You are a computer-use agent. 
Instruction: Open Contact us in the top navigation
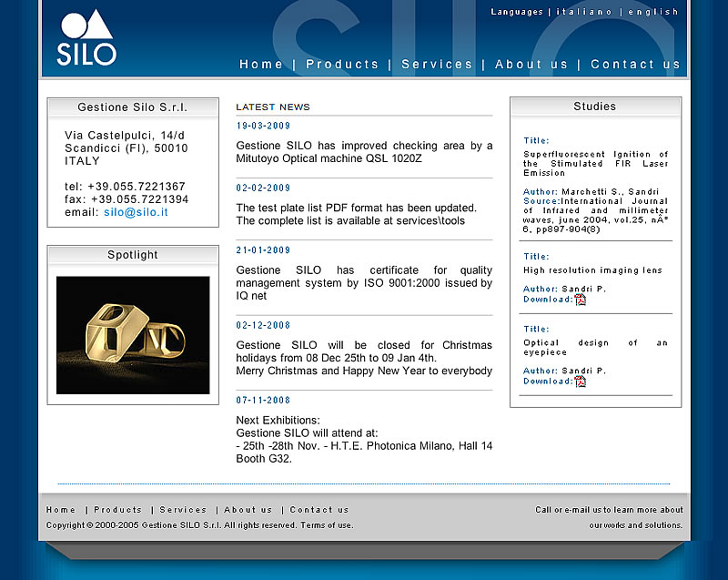click(635, 64)
